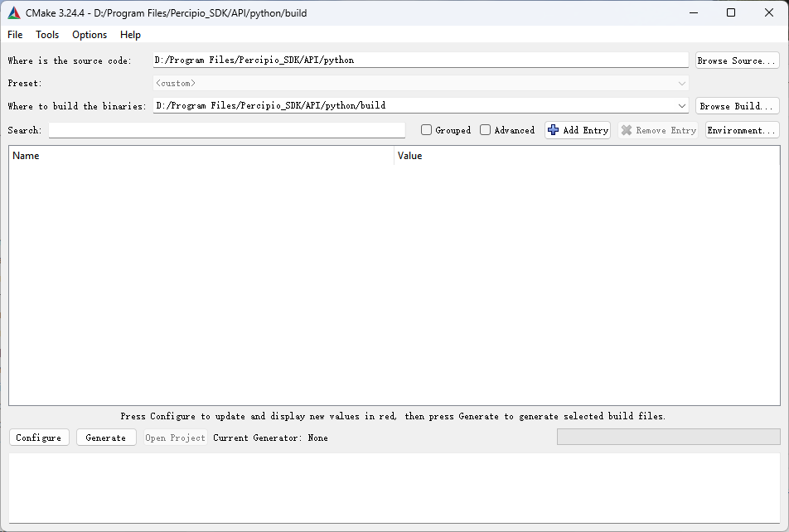The image size is (789, 532).
Task: Close the CMake window
Action: pos(768,12)
